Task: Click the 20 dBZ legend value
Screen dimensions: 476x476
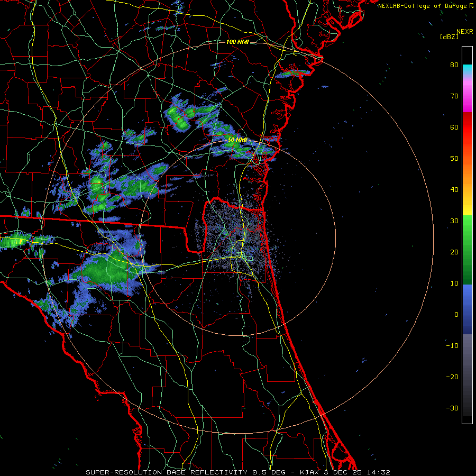Action: tap(454, 252)
